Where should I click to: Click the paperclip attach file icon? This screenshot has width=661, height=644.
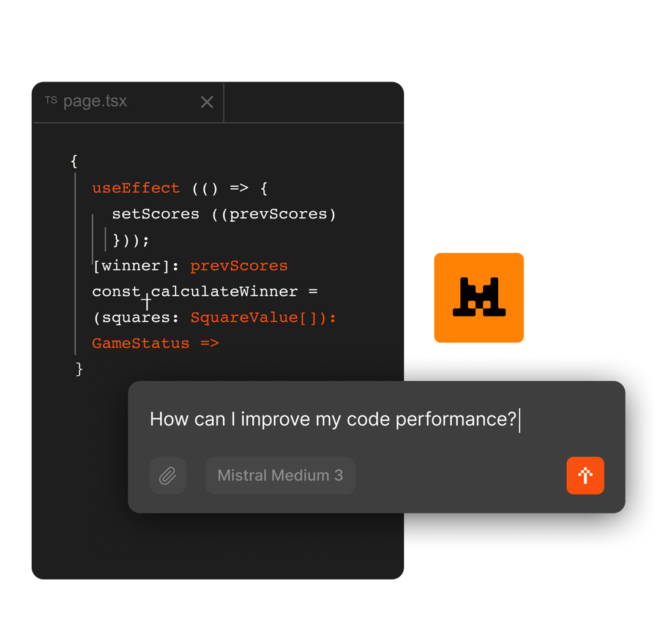(x=168, y=476)
